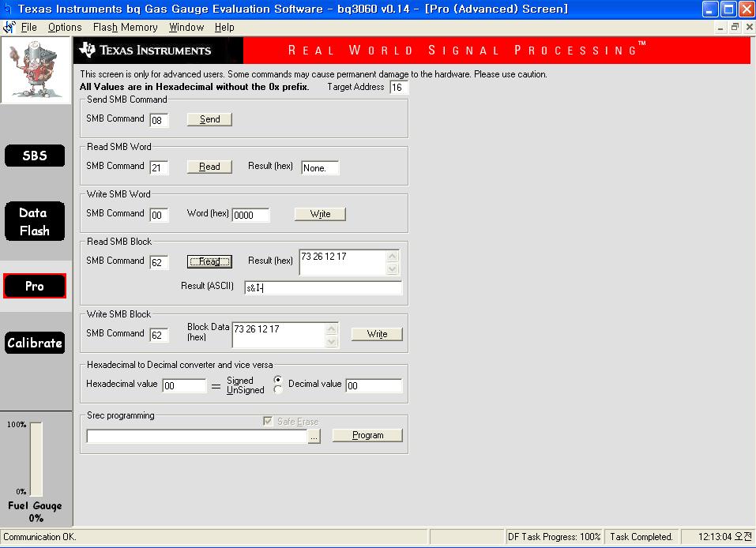Click the Read SMB Word result field
The height and width of the screenshot is (548, 756).
click(320, 167)
